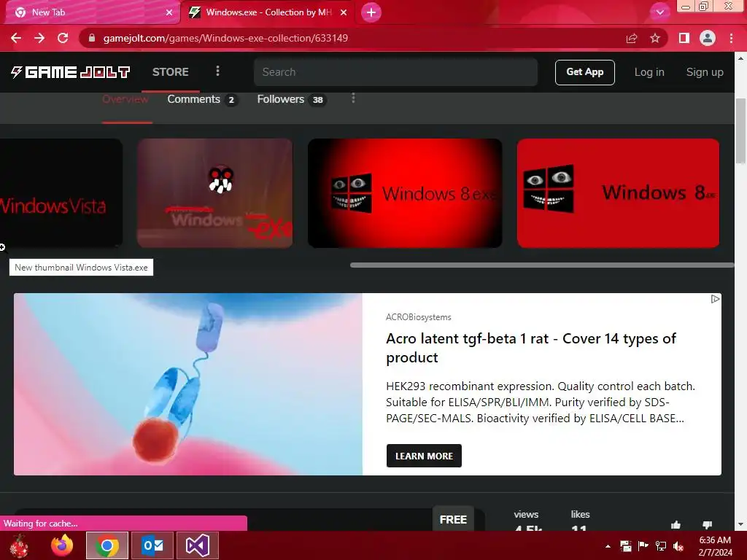
Task: Click the site lock icon in address bar
Action: 92,38
